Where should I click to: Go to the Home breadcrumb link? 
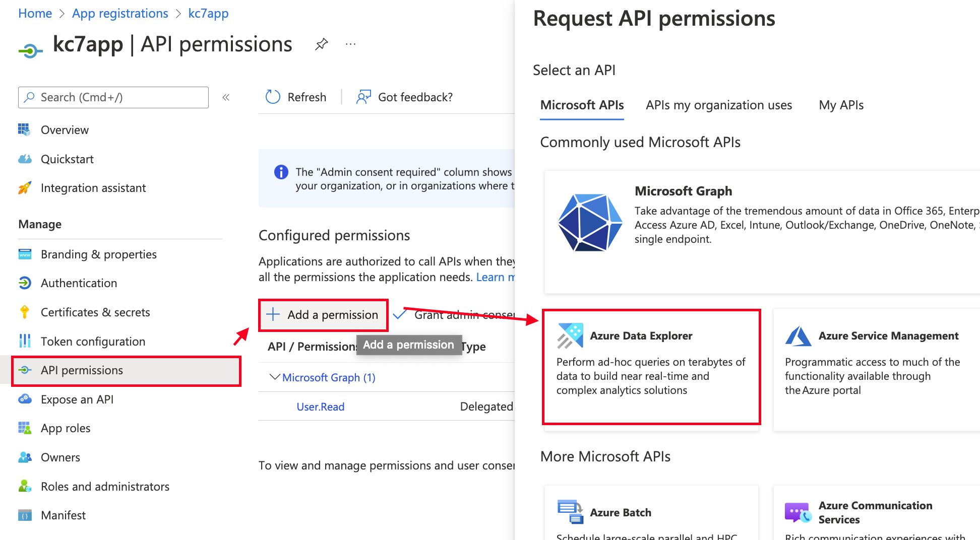point(35,13)
